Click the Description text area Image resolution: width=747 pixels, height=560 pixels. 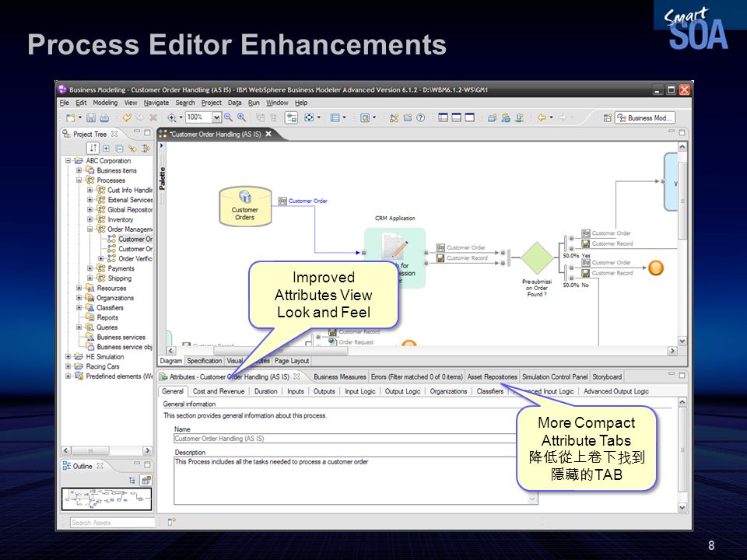click(356, 481)
